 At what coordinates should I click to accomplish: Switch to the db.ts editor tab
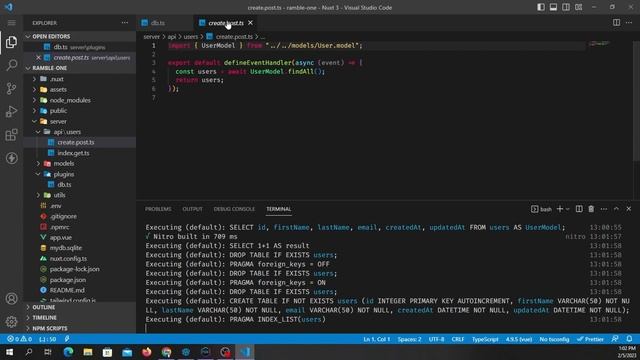click(158, 23)
